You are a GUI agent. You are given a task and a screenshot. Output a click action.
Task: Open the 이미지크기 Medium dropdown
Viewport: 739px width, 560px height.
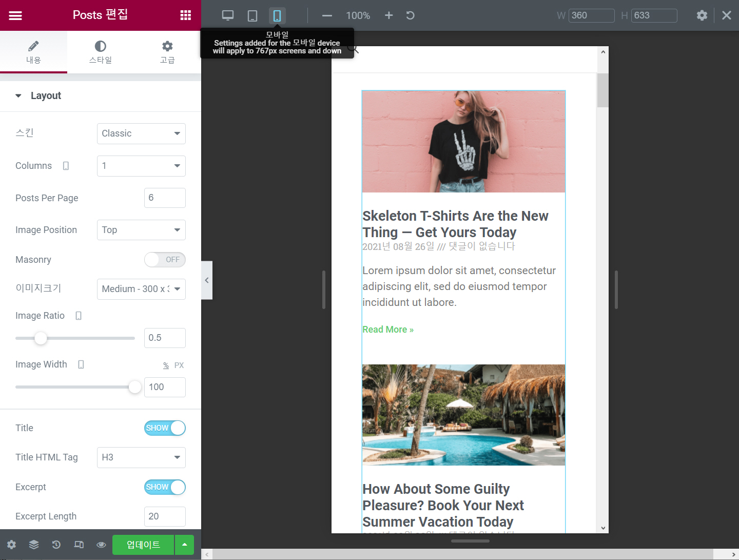[x=141, y=289]
